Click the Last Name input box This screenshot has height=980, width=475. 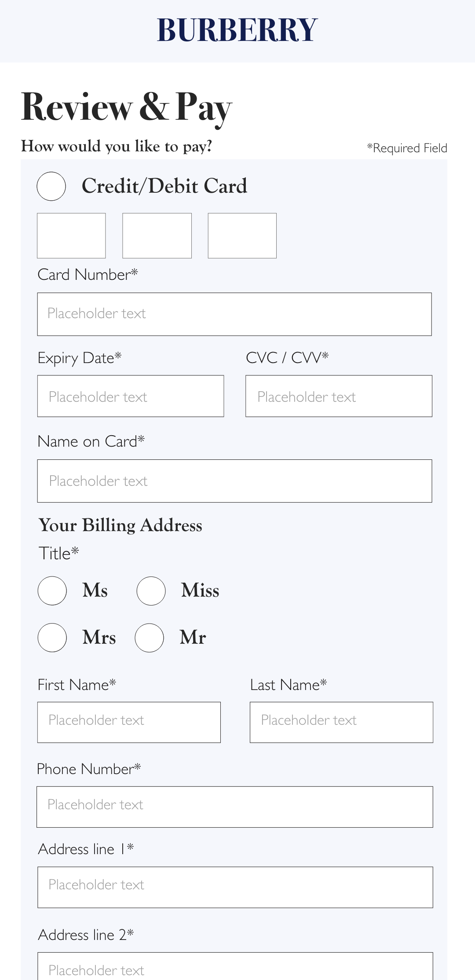point(341,722)
